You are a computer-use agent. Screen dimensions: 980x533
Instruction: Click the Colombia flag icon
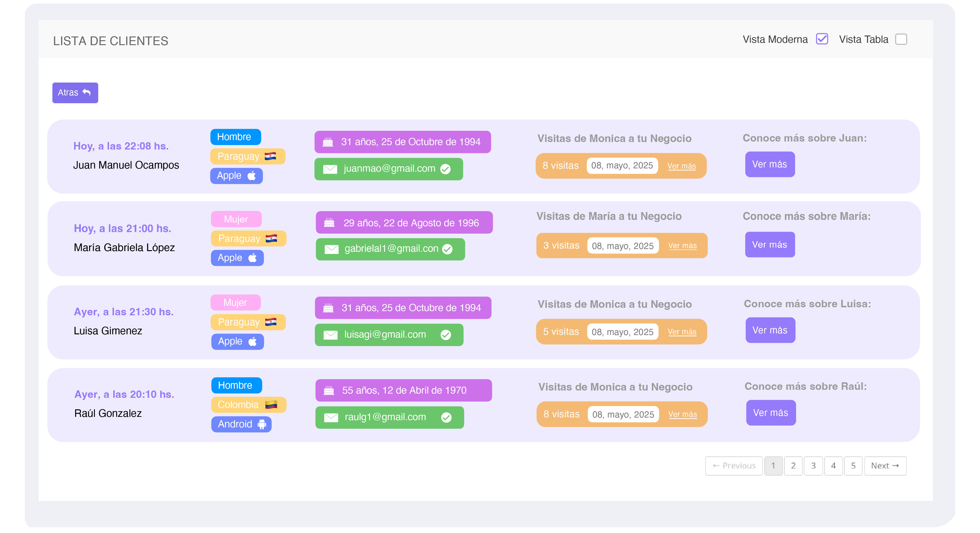tap(271, 405)
